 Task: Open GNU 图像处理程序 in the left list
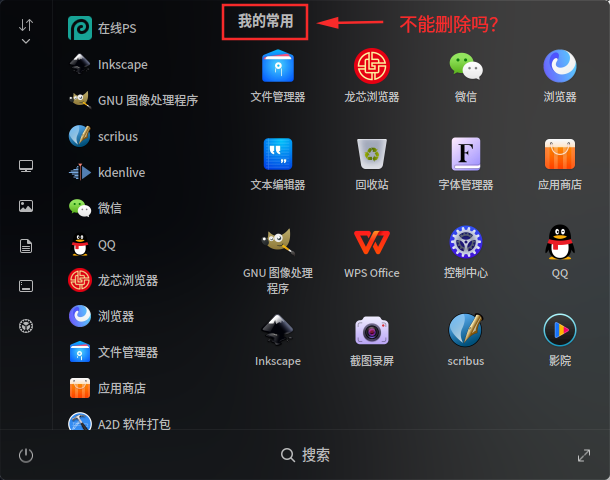(132, 100)
